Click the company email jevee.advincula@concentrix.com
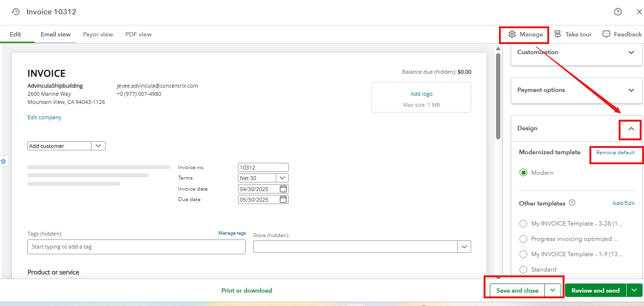Image resolution: width=644 pixels, height=306 pixels. (x=157, y=86)
